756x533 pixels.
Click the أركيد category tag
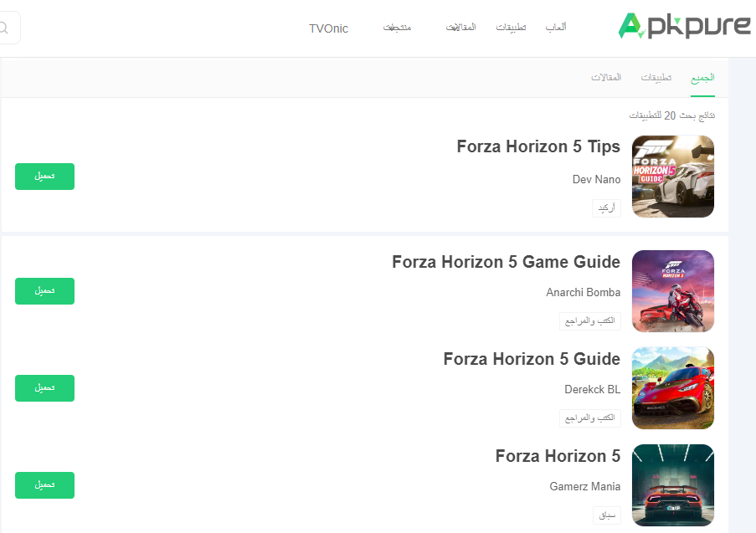point(606,208)
